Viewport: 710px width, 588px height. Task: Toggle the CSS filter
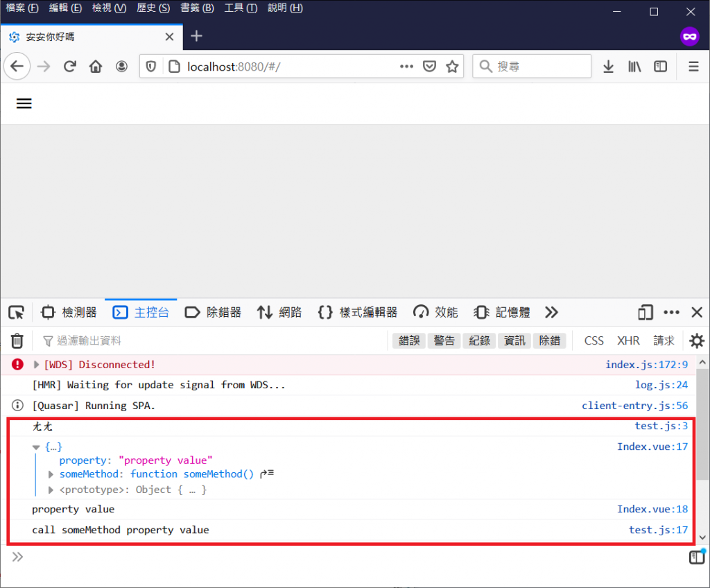594,340
